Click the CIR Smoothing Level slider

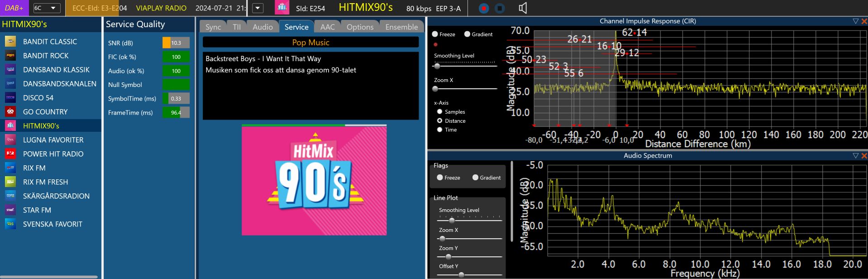click(x=465, y=66)
